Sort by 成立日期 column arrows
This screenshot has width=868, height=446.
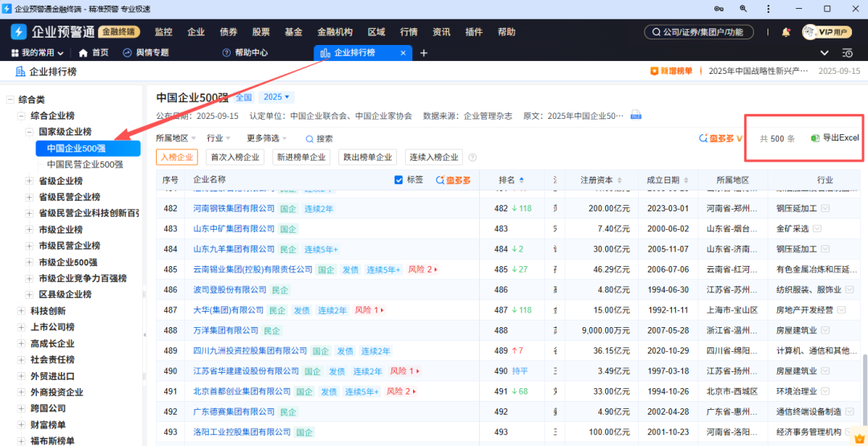pos(686,180)
